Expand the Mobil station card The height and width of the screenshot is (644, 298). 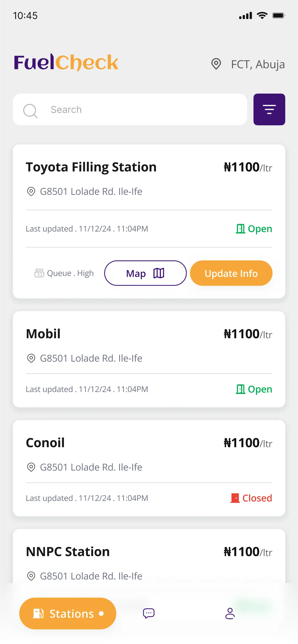pyautogui.click(x=149, y=359)
